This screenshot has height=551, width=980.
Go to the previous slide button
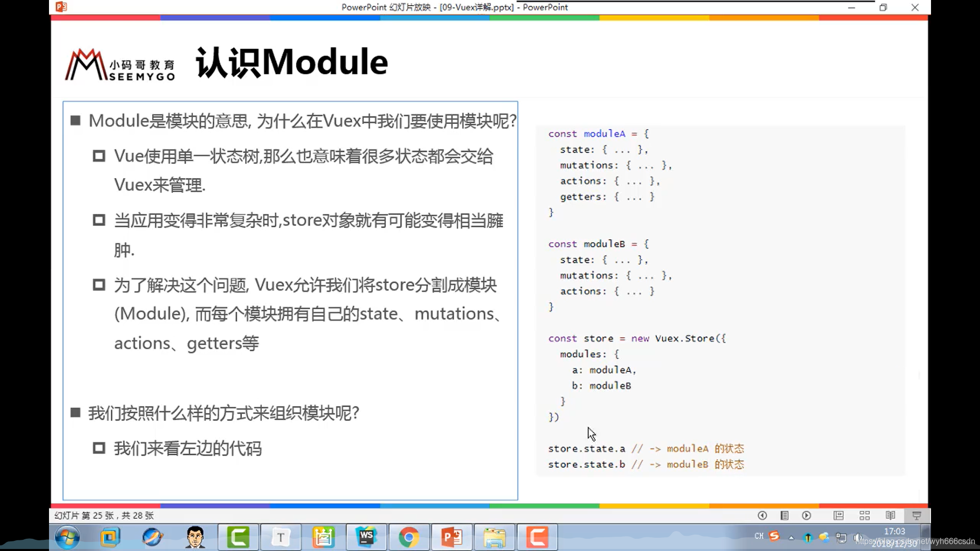pyautogui.click(x=762, y=515)
